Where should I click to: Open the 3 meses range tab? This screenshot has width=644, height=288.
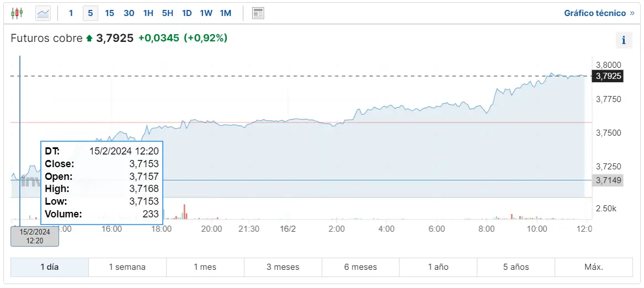point(283,267)
